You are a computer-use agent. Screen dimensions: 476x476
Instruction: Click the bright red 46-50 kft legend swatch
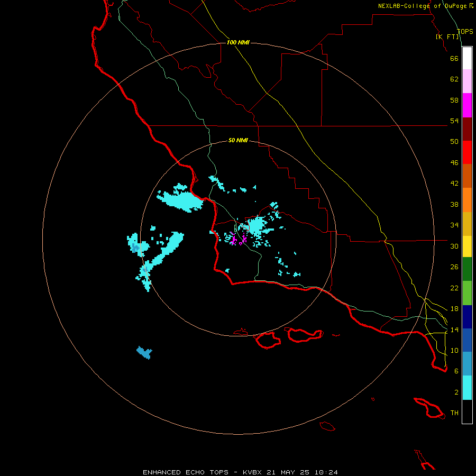467,152
